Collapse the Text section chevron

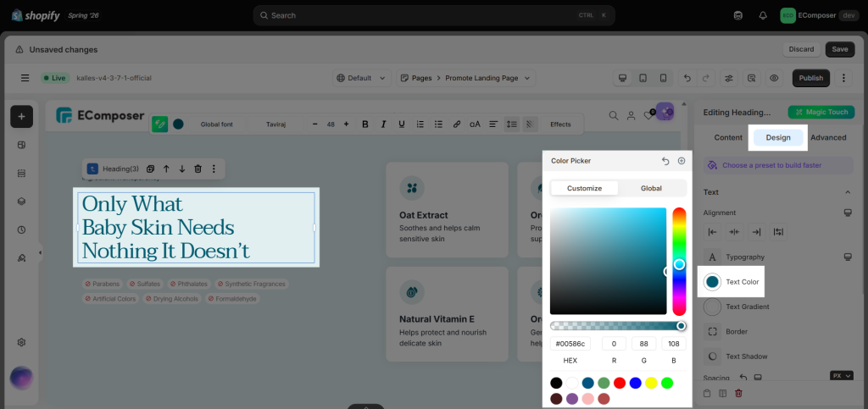[848, 192]
